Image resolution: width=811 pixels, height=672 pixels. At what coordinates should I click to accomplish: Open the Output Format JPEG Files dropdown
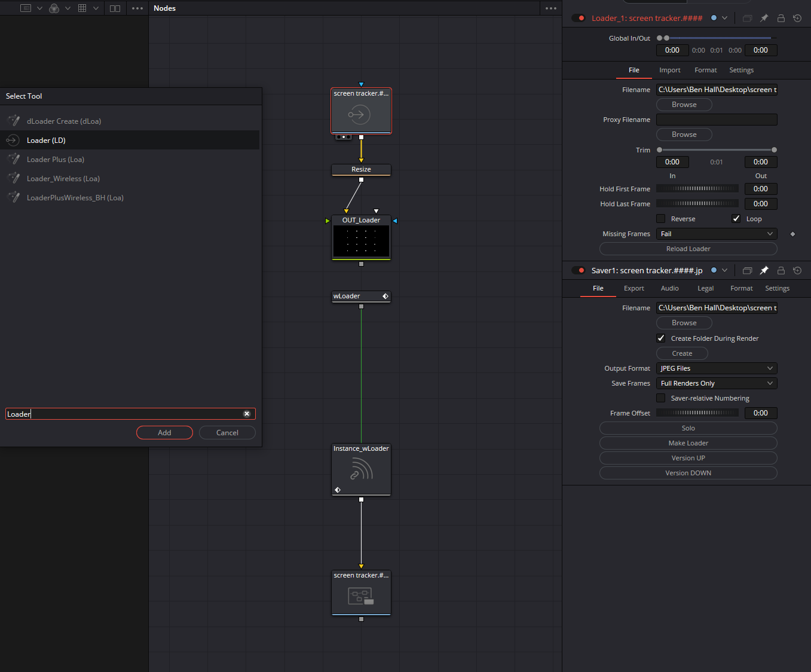point(717,369)
